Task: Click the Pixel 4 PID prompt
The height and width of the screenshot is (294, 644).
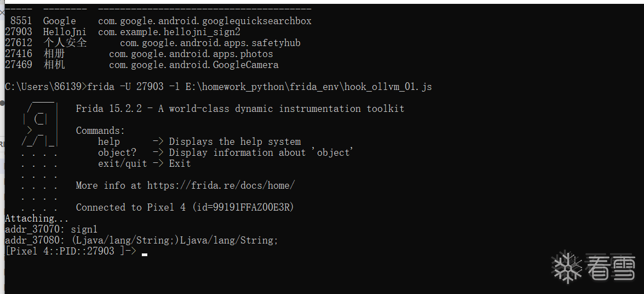Action: [70, 251]
